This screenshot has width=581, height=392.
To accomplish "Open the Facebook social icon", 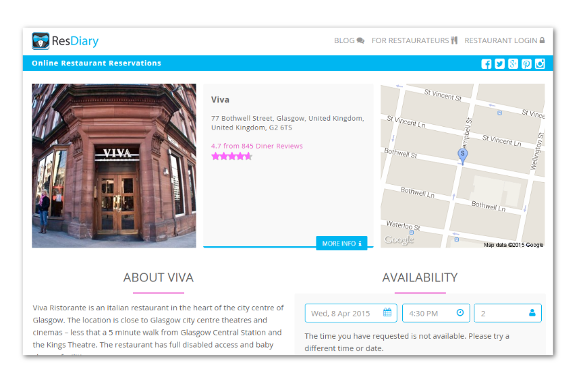I will click(486, 64).
